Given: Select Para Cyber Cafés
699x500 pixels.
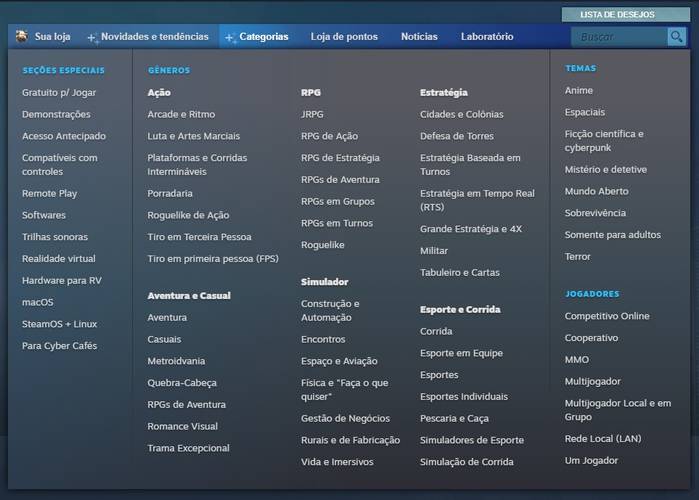Looking at the screenshot, I should point(59,346).
